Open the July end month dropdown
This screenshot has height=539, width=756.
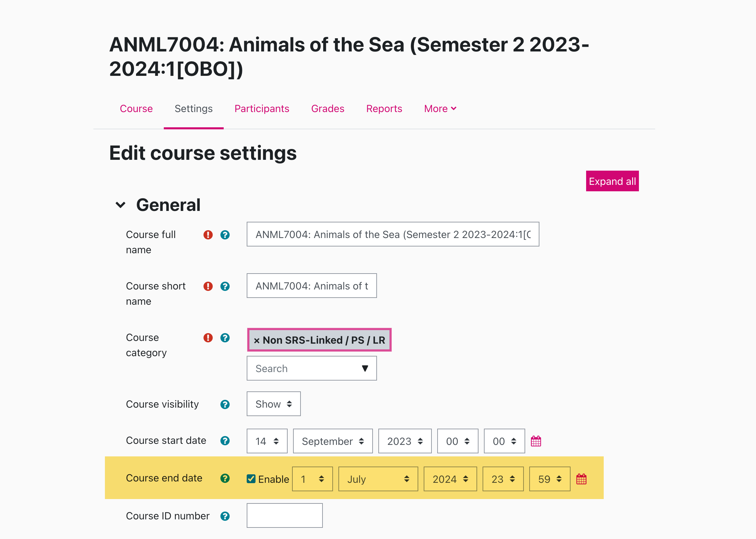point(378,479)
